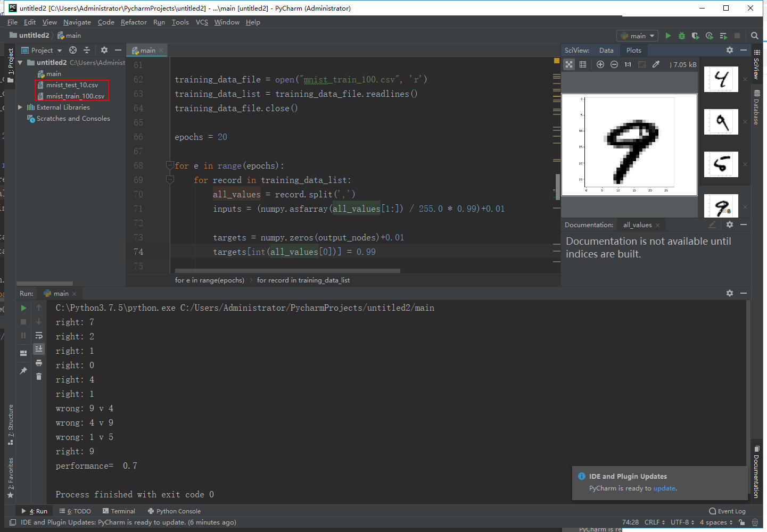Open the 6: TODO tool window
The height and width of the screenshot is (532, 767).
pyautogui.click(x=75, y=511)
